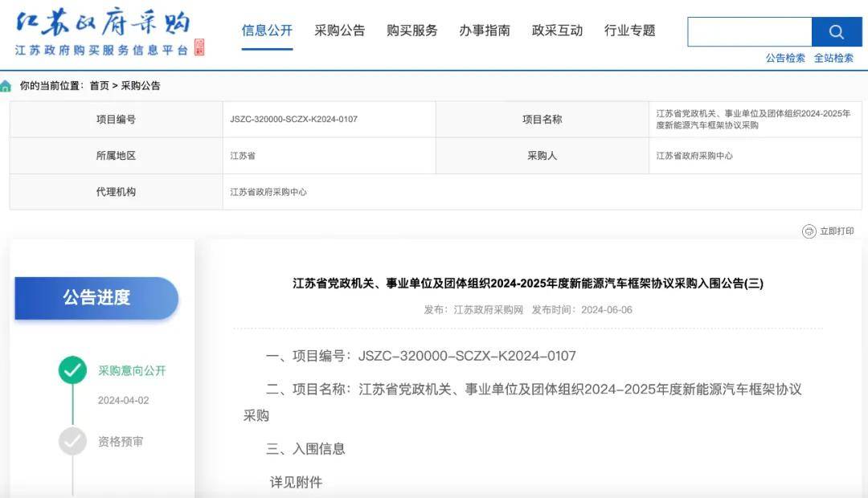
Task: Open the 政采互动 menu tab
Action: (x=557, y=31)
